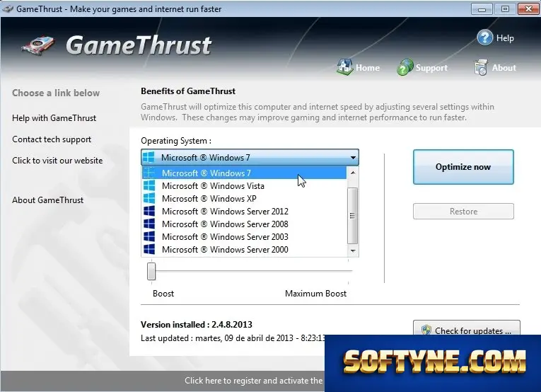Click the Restore button
Viewport: 541px width, 392px height.
463,211
